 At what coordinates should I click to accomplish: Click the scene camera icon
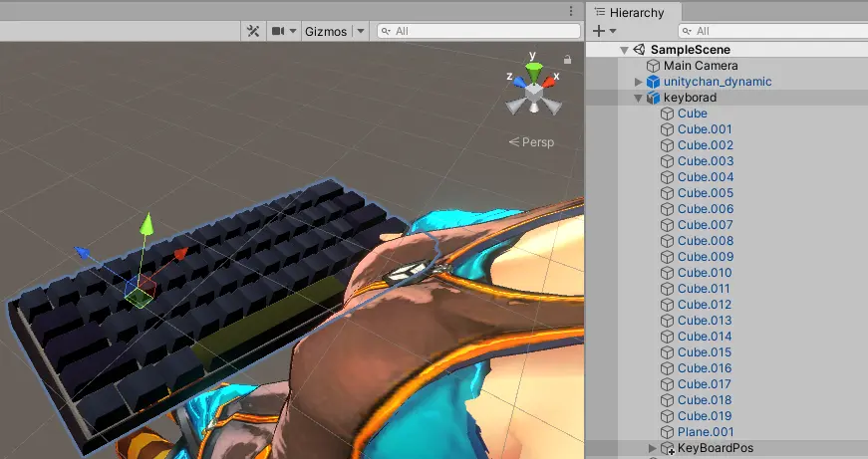pos(278,31)
